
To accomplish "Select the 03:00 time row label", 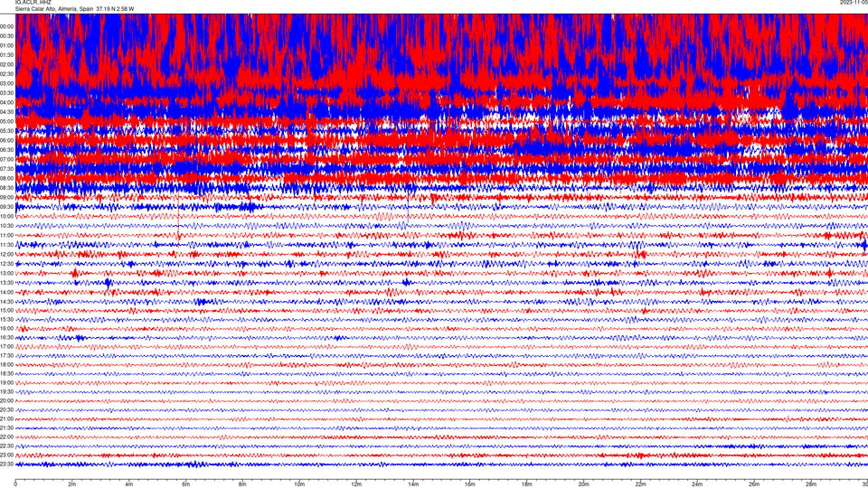I will [6, 83].
